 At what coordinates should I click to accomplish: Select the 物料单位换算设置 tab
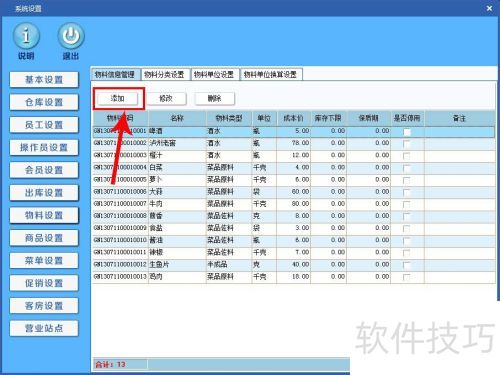[271, 74]
